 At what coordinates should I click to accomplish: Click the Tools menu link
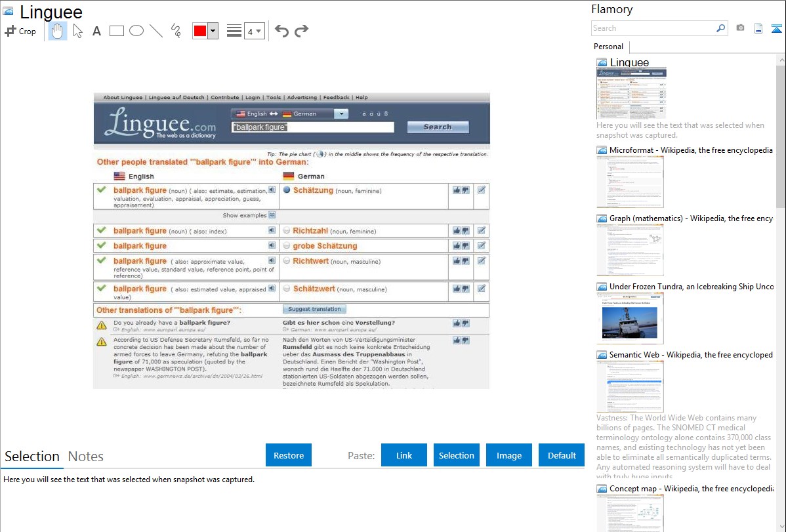click(273, 97)
